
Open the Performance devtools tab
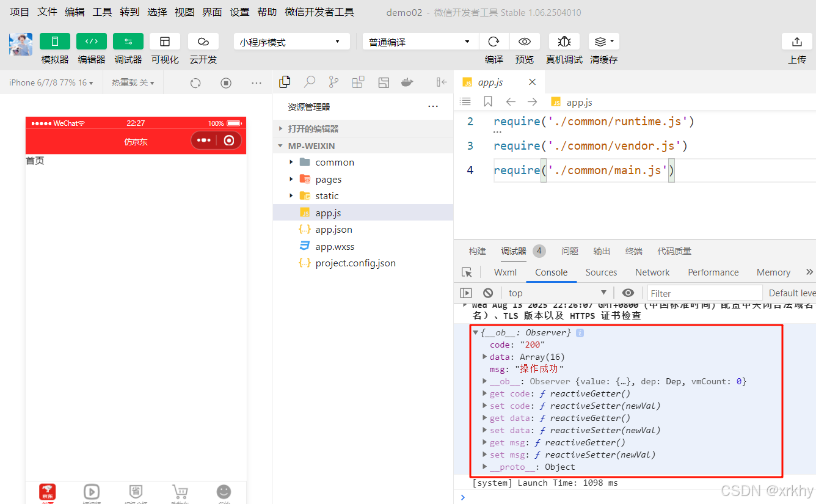713,272
